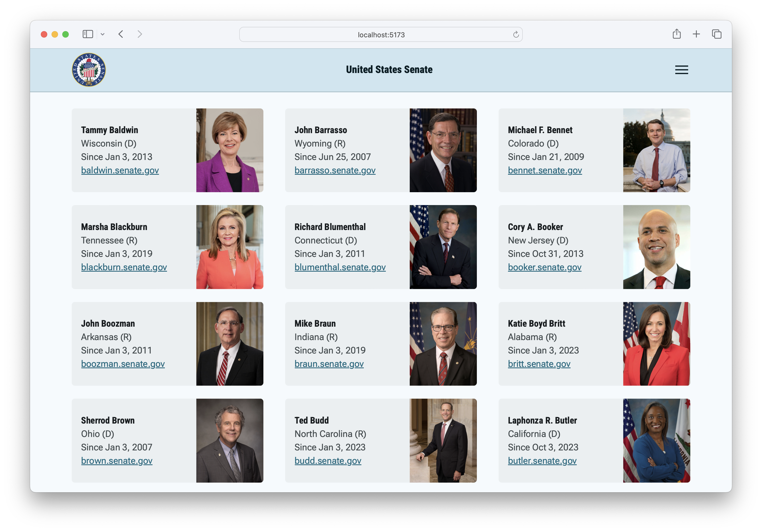The height and width of the screenshot is (532, 762).
Task: Show tab overview icon
Action: (x=717, y=34)
